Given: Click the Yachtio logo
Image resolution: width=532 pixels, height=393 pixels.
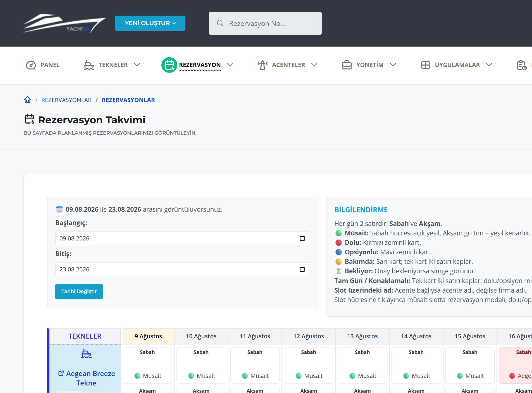Looking at the screenshot, I should point(65,23).
